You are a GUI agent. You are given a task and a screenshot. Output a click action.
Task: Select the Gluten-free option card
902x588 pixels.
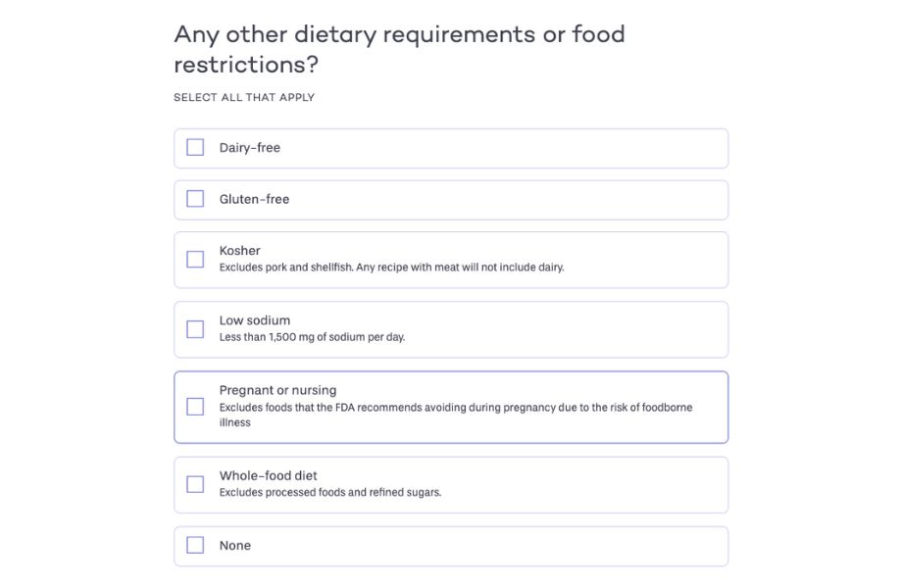(x=451, y=199)
